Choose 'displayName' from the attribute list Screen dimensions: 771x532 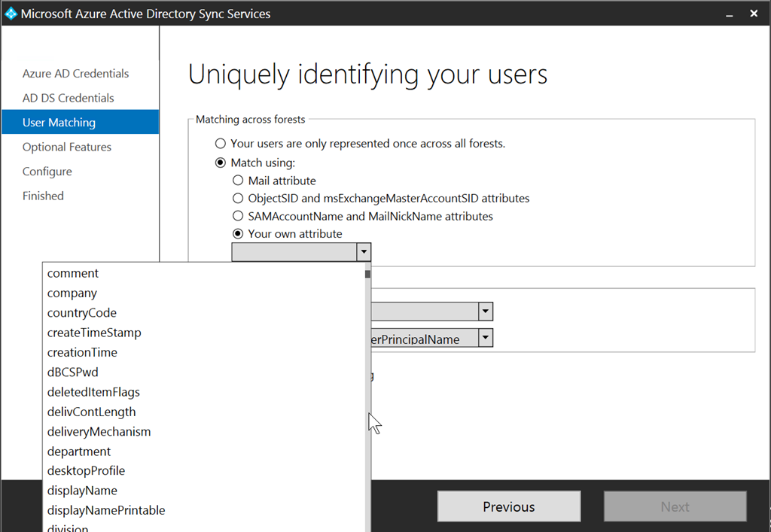click(82, 491)
